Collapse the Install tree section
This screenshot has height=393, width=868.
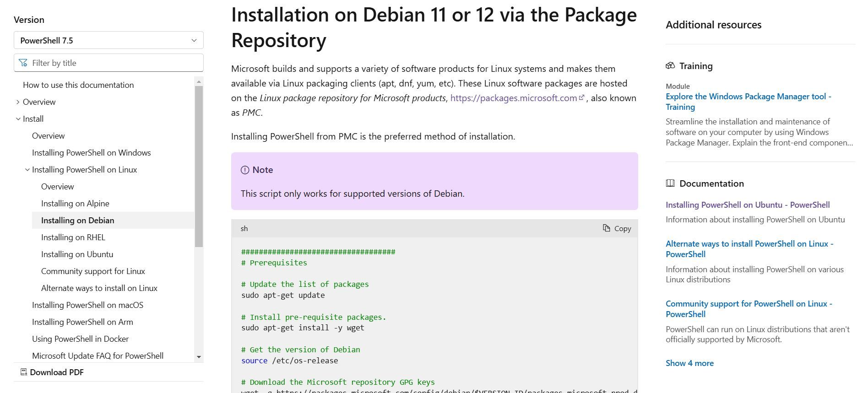click(18, 118)
